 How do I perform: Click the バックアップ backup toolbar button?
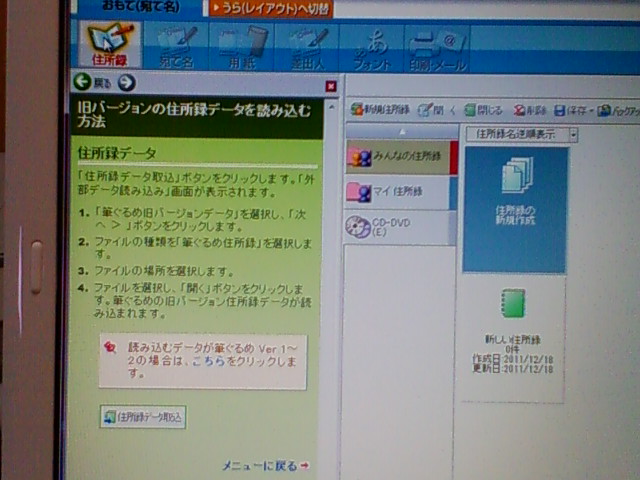click(618, 110)
